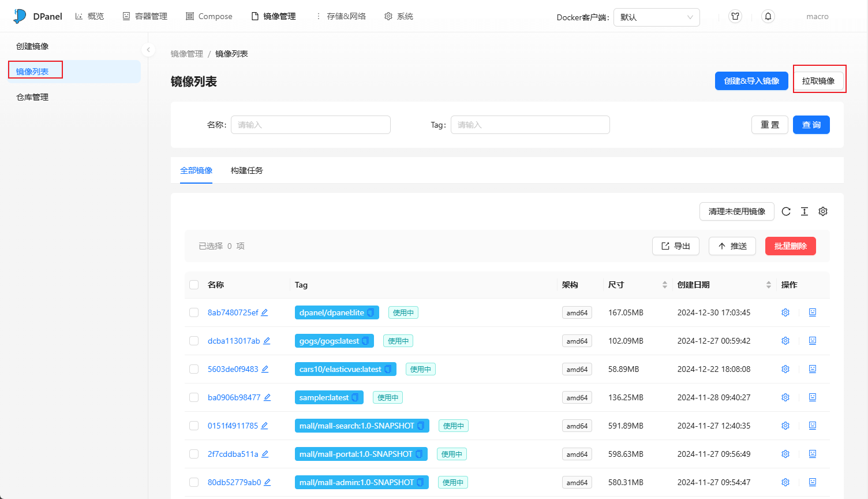Toggle the select-all checkbox in table header
Image resolution: width=868 pixels, height=499 pixels.
coord(194,285)
